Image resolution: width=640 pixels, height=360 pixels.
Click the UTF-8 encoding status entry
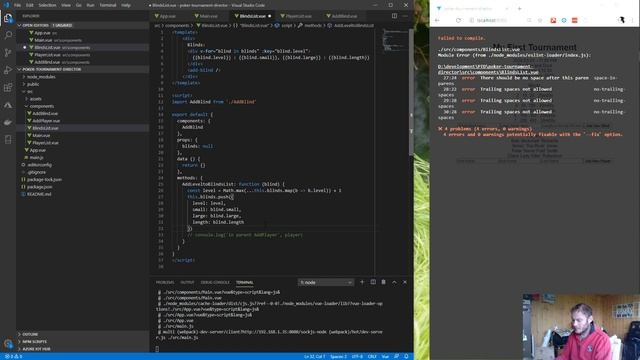(357, 357)
